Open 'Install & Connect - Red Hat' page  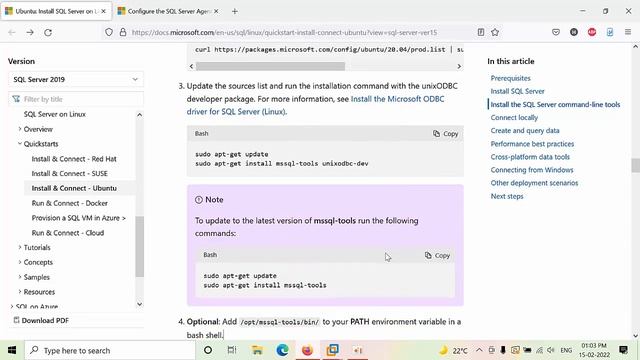coord(74,159)
